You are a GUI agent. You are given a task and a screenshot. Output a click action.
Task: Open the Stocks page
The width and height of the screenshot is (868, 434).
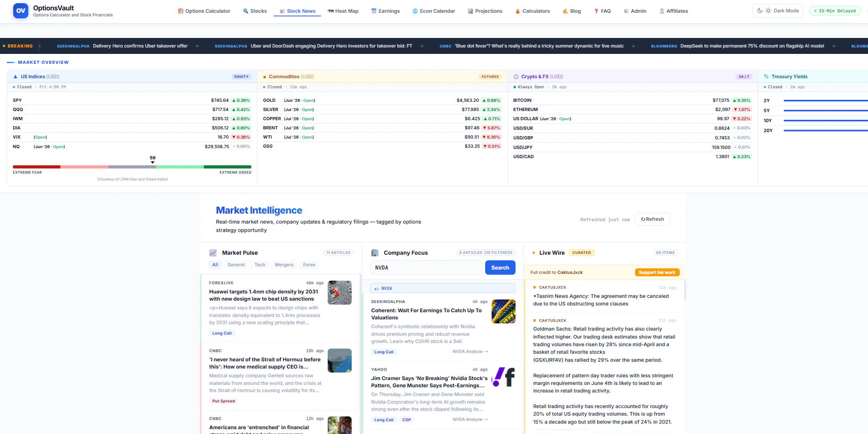[255, 11]
